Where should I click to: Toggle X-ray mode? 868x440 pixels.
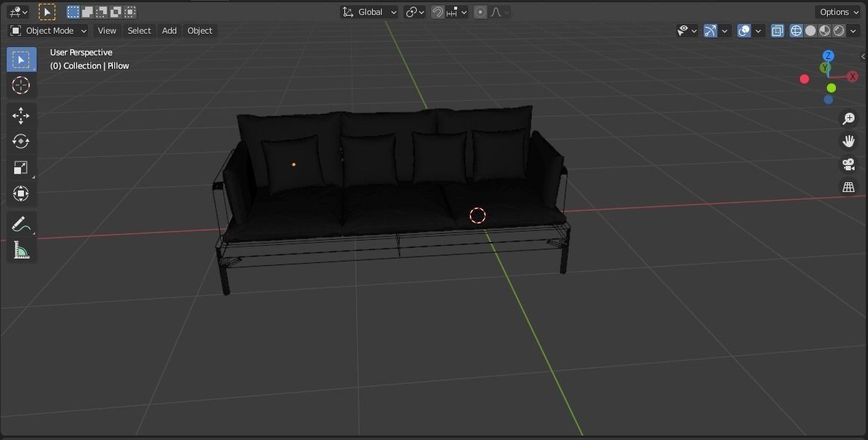pos(777,31)
